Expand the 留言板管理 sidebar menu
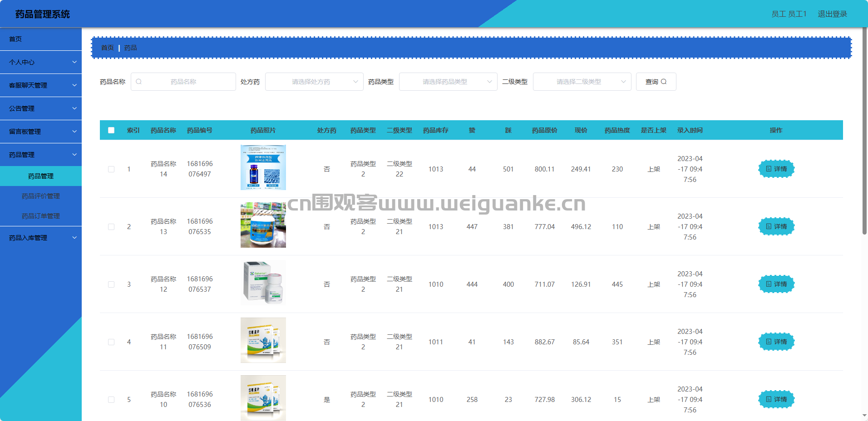This screenshot has height=421, width=868. (41, 132)
